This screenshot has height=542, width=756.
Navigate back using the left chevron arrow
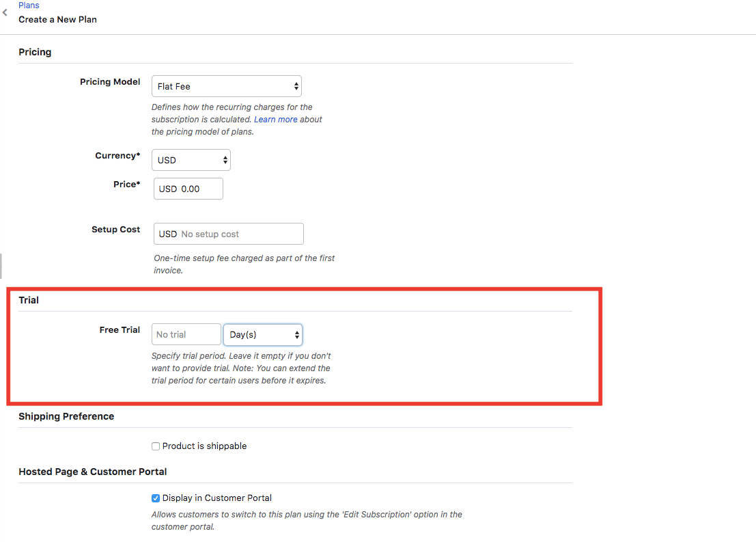pos(5,12)
